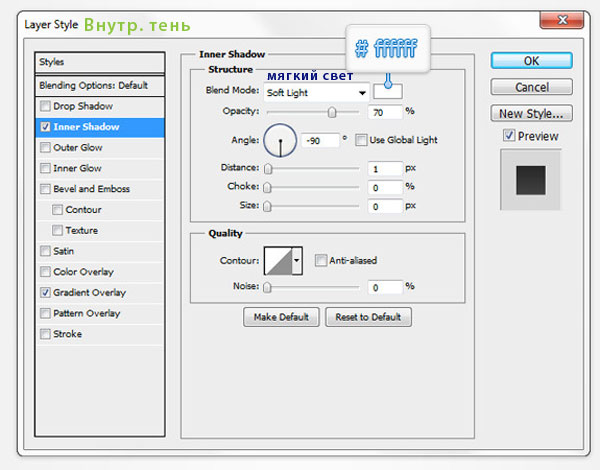Image resolution: width=600 pixels, height=470 pixels.
Task: Click the style preview thumbnail
Action: tap(530, 180)
